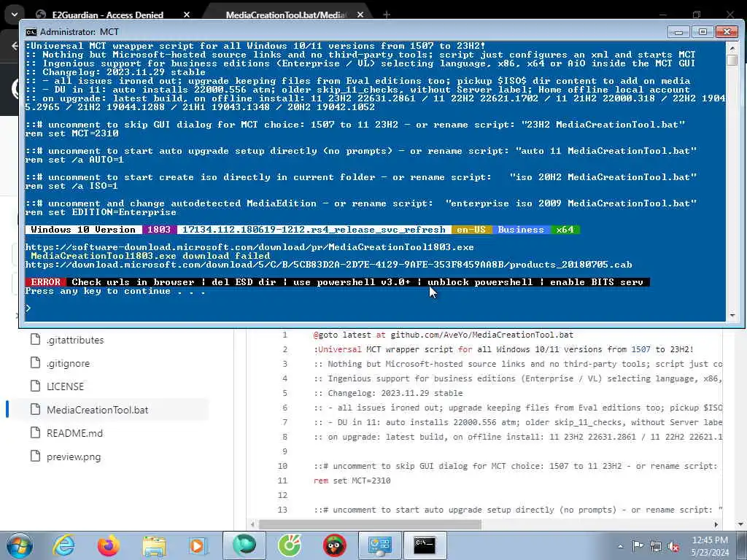
Task: Click the muted volume tray icon
Action: (673, 546)
